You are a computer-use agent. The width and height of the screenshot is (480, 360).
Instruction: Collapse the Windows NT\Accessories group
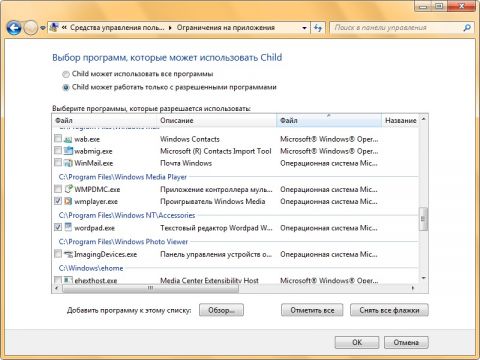click(x=127, y=215)
